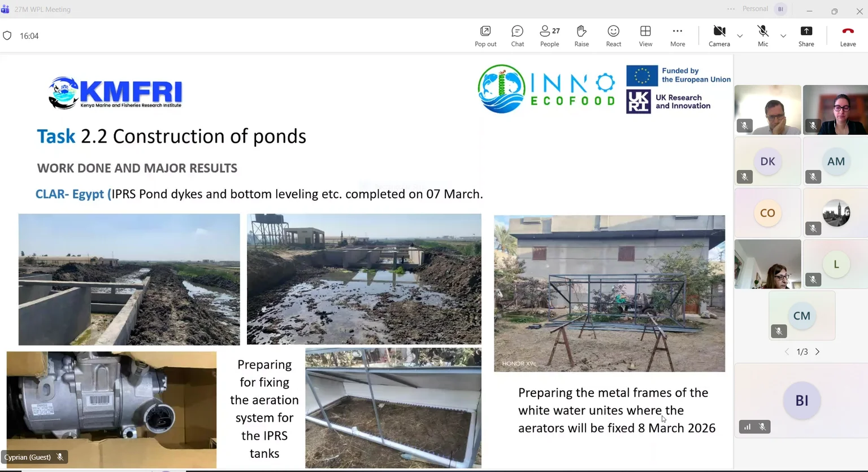Select the DK participant tile

[x=767, y=161]
